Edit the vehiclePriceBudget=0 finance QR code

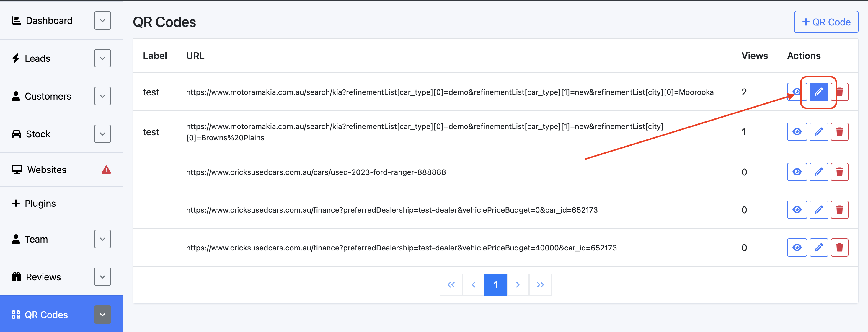click(x=818, y=210)
